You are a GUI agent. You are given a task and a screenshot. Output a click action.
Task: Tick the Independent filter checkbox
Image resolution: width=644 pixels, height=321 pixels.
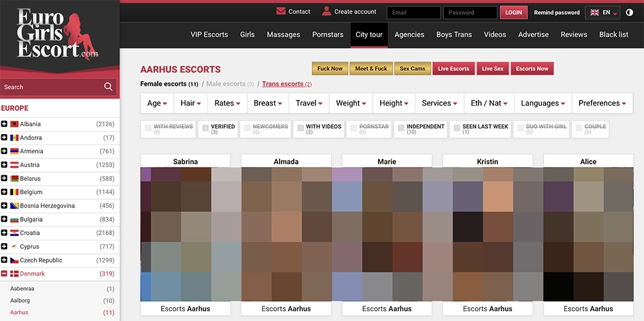pyautogui.click(x=401, y=128)
